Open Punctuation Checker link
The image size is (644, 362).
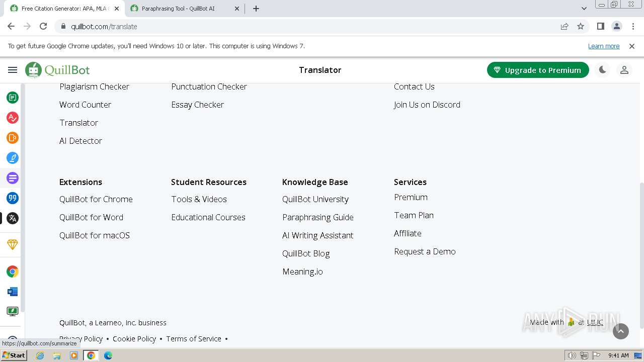209,86
